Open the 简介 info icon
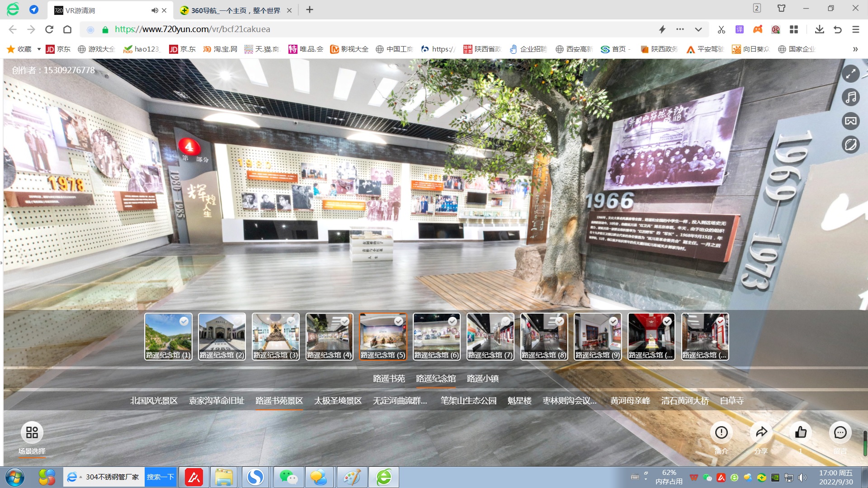Image resolution: width=868 pixels, height=488 pixels. pos(722,432)
